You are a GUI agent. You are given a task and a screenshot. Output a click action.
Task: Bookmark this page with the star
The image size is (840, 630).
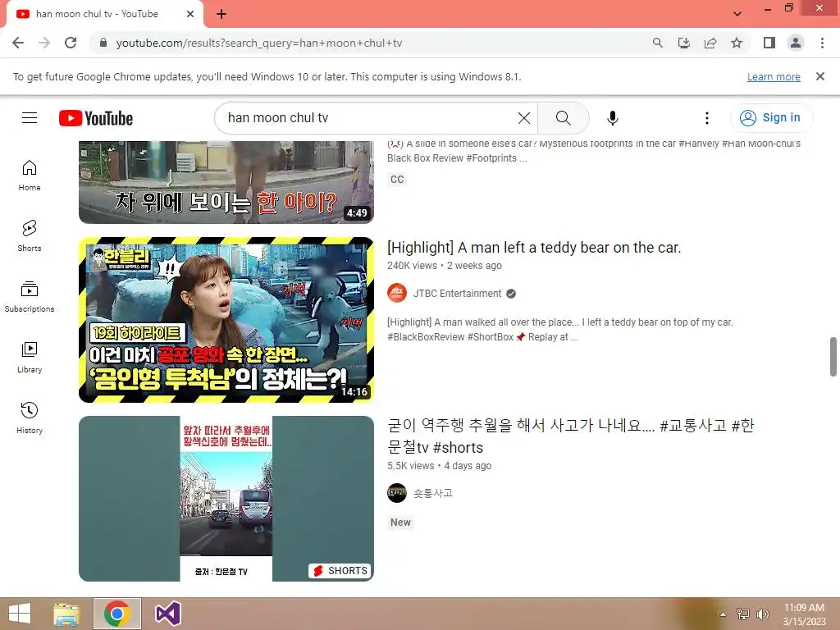point(737,43)
